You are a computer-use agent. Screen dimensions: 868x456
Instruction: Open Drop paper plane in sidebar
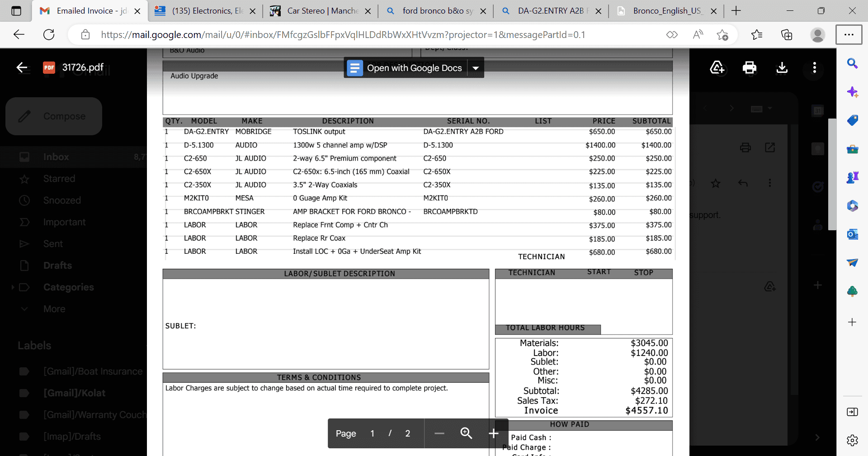pos(853,263)
